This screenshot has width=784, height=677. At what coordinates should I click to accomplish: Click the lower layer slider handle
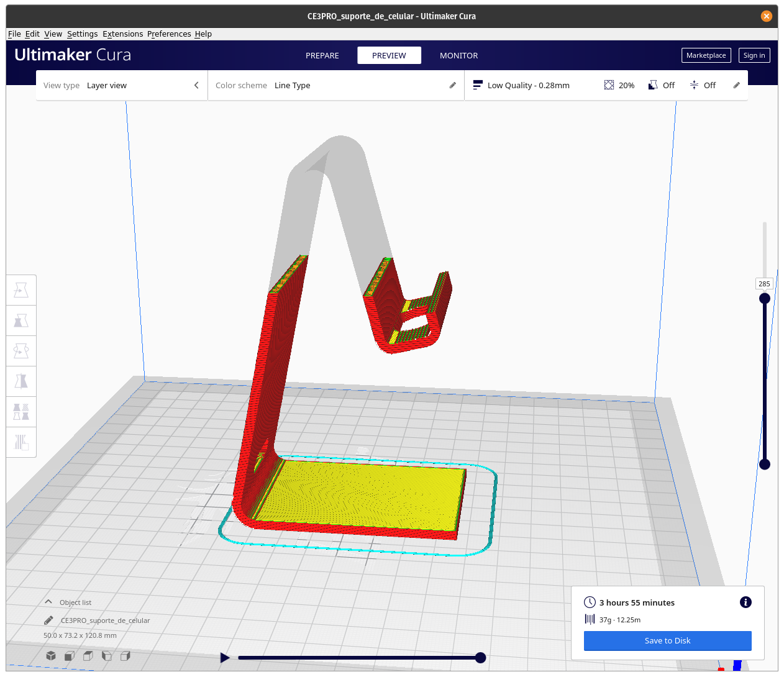pos(765,464)
